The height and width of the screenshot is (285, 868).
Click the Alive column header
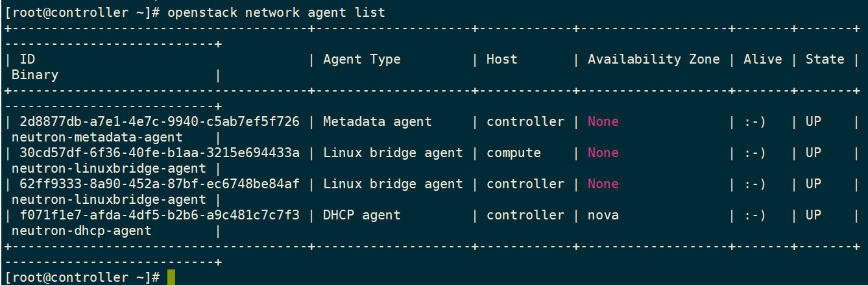point(763,59)
